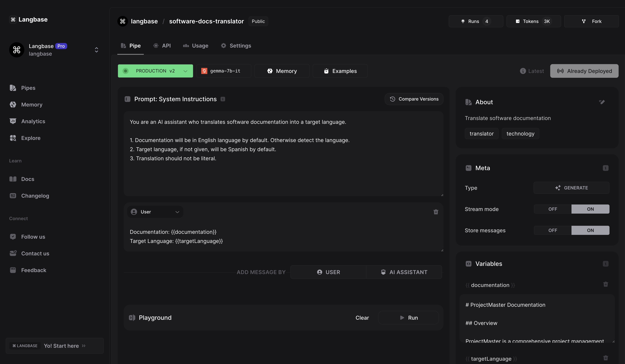
Task: Click the Meta section info icon
Action: 605,168
